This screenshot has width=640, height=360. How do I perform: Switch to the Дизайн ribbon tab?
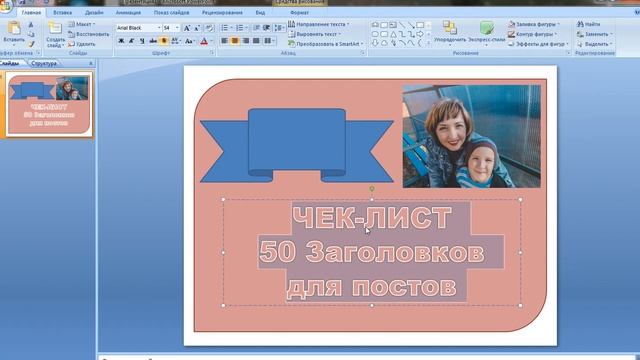[94, 13]
